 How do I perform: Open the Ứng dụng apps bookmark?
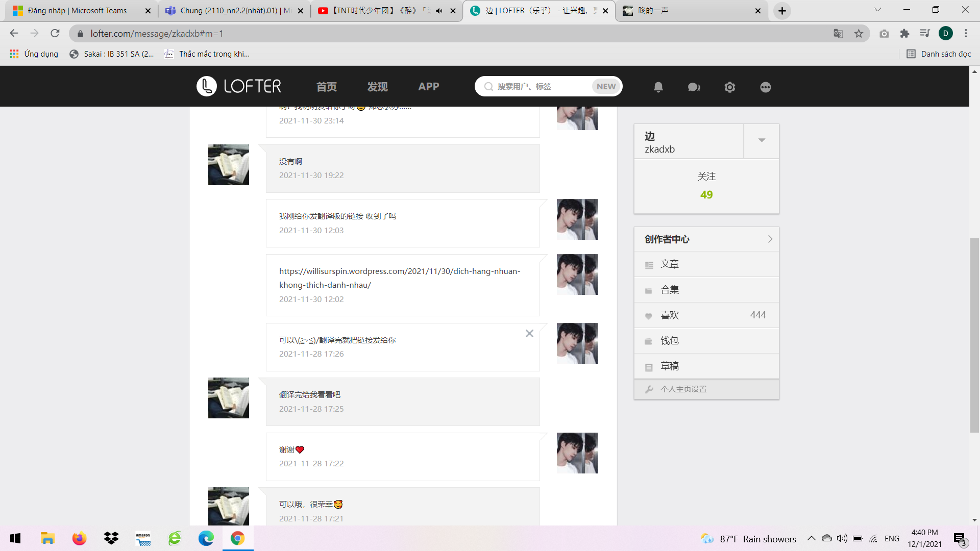click(x=34, y=54)
